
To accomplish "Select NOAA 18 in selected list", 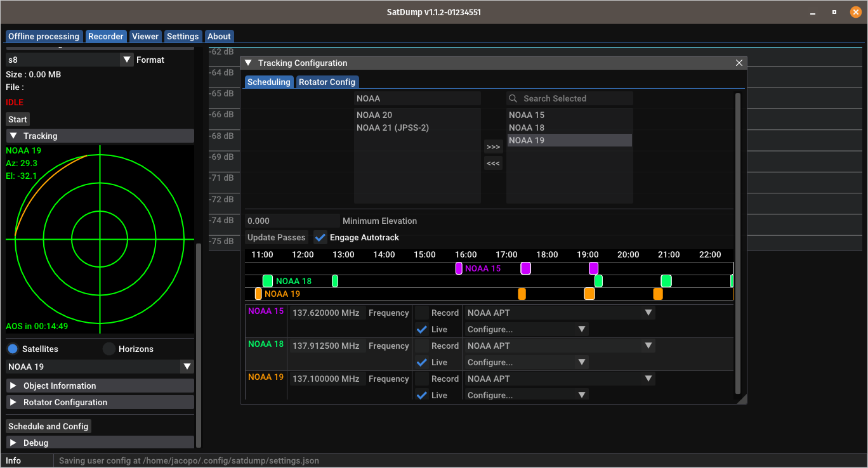I will click(x=570, y=127).
